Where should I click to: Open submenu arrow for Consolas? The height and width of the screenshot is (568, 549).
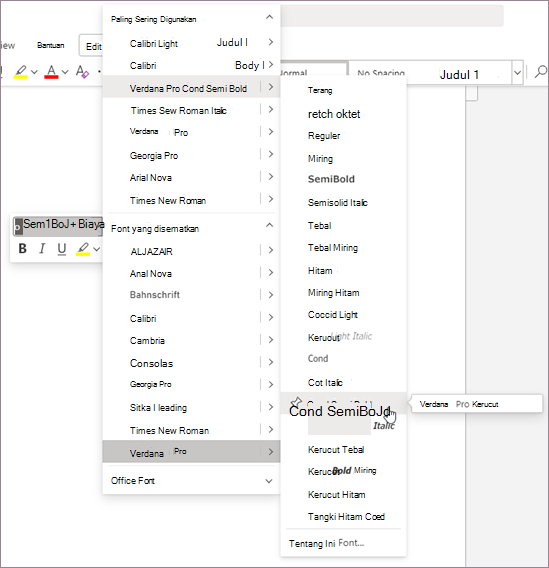coord(271,362)
